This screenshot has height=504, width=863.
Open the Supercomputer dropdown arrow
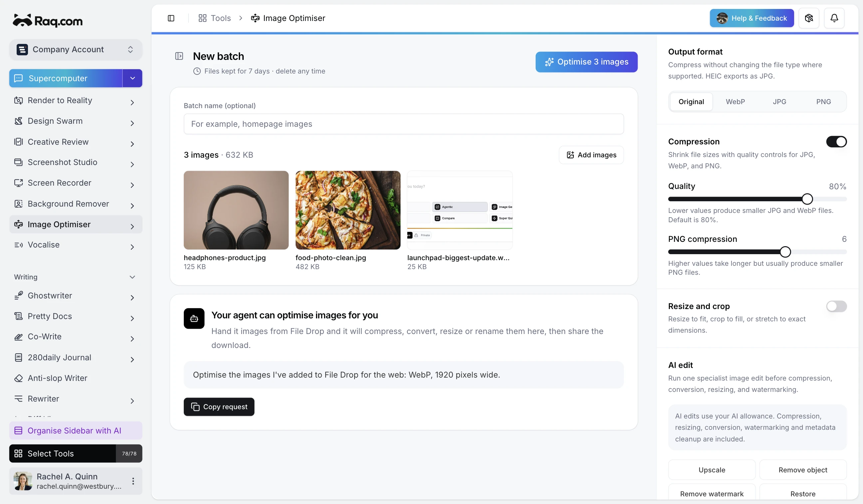133,78
